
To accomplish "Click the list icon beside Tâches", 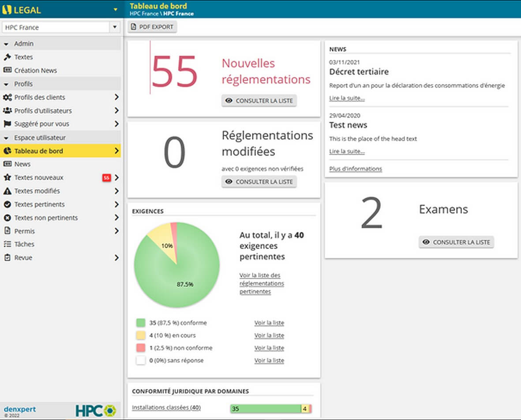I will click(7, 244).
